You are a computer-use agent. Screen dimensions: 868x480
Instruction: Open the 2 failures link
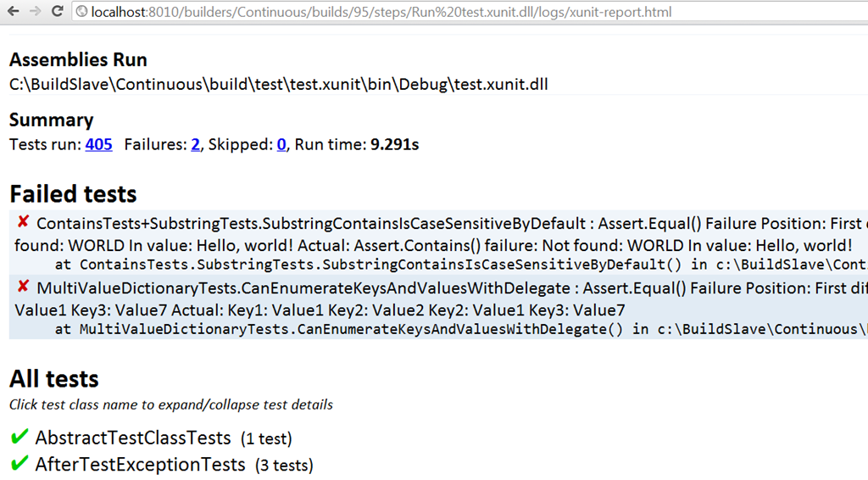pyautogui.click(x=196, y=144)
